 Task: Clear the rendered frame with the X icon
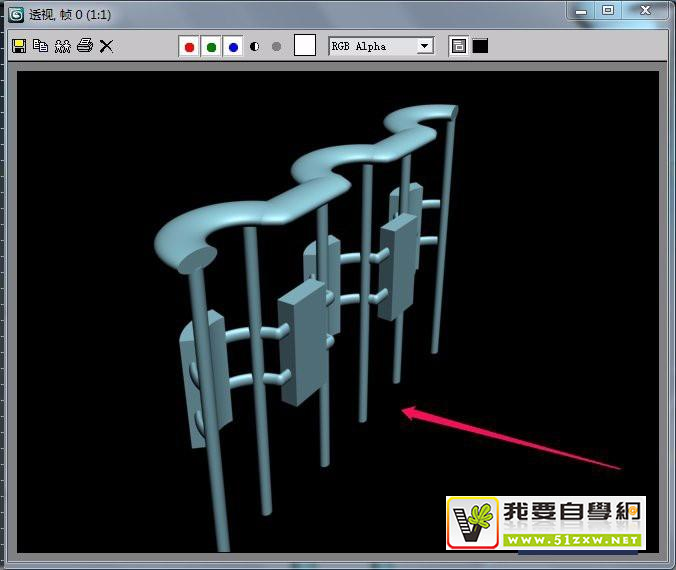106,46
